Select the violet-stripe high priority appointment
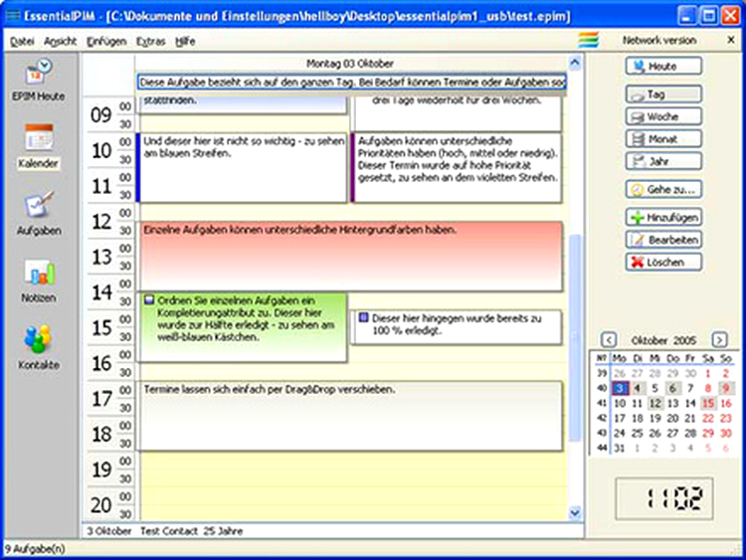746x560 pixels. point(457,167)
